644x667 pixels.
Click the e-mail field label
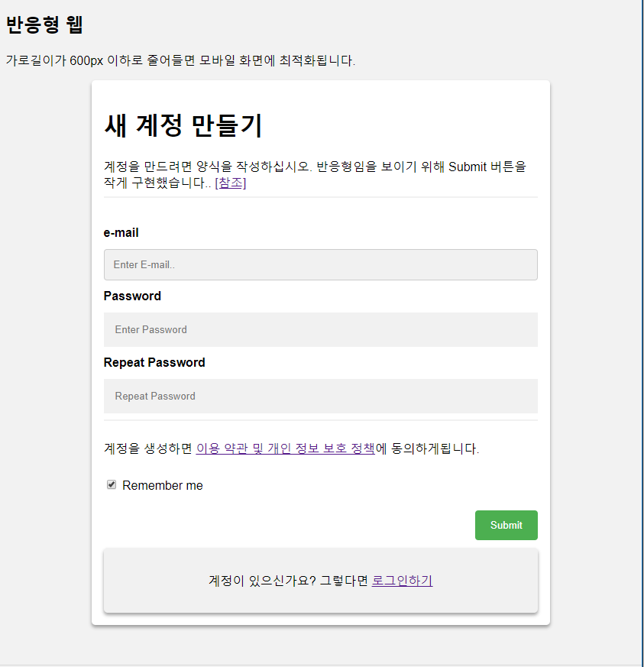tap(121, 233)
